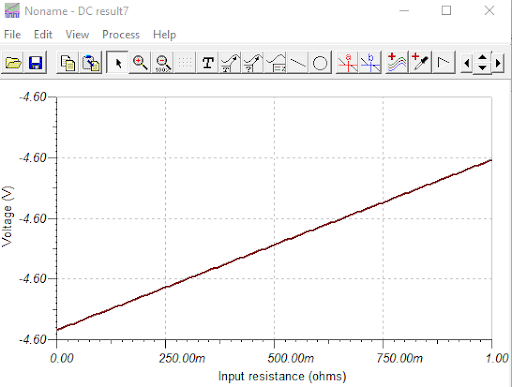Open the Edit menu
The height and width of the screenshot is (387, 512).
click(43, 34)
